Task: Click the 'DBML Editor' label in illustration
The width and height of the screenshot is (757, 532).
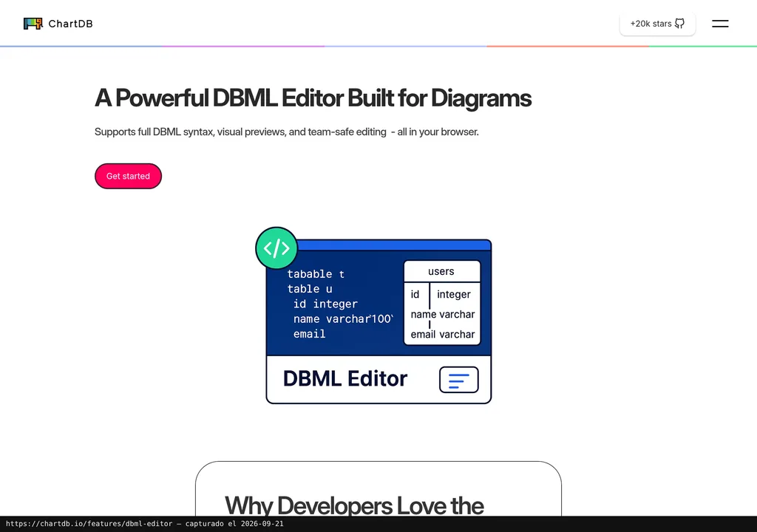Action: click(345, 379)
